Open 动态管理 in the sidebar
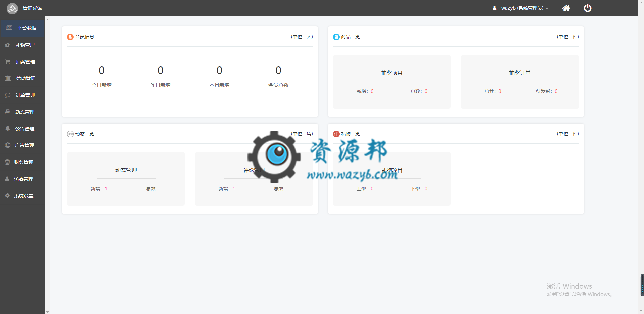This screenshot has width=644, height=314. click(x=22, y=112)
